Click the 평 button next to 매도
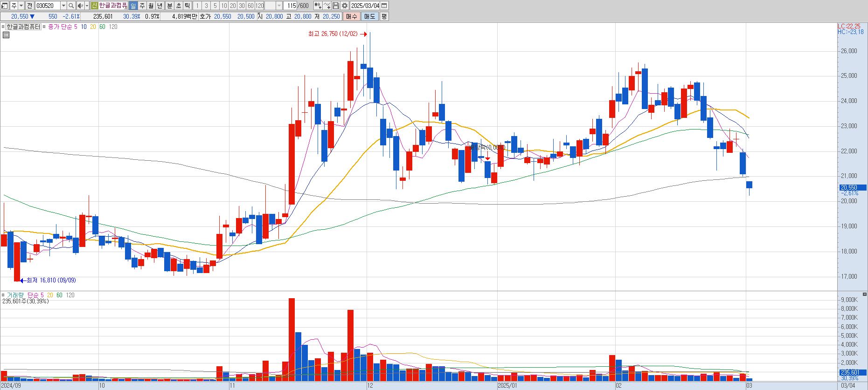 [384, 16]
